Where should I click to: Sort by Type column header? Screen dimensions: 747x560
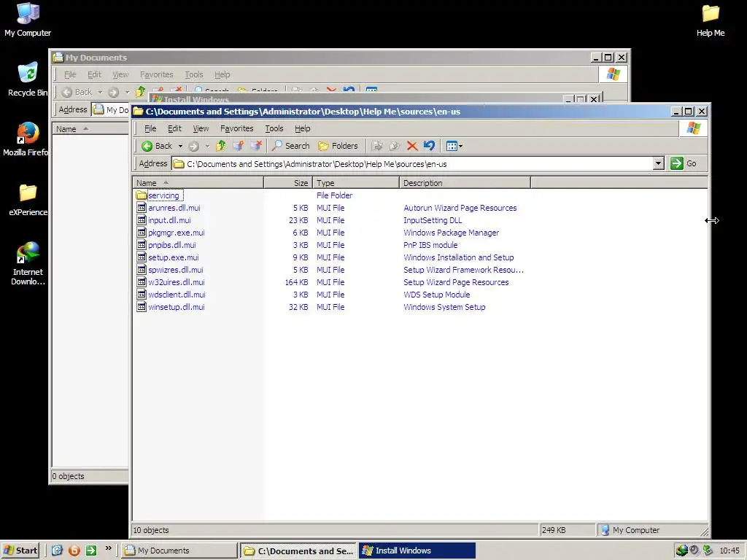pos(356,183)
